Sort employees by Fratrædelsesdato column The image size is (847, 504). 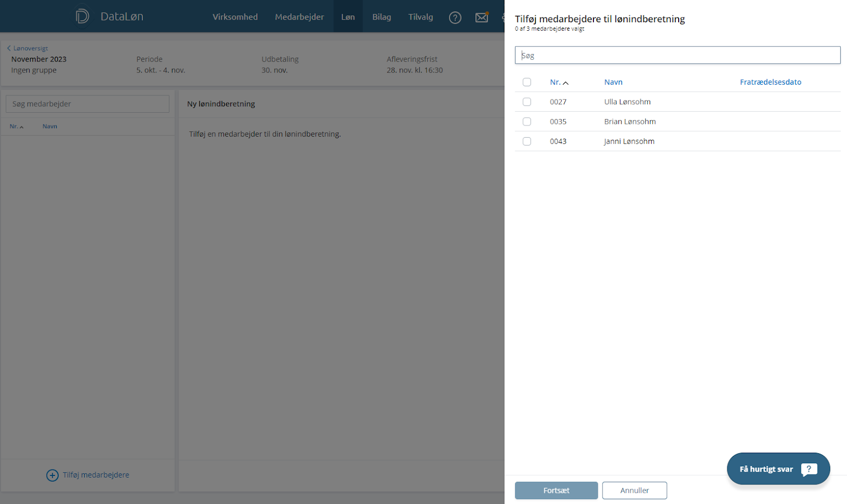click(770, 82)
